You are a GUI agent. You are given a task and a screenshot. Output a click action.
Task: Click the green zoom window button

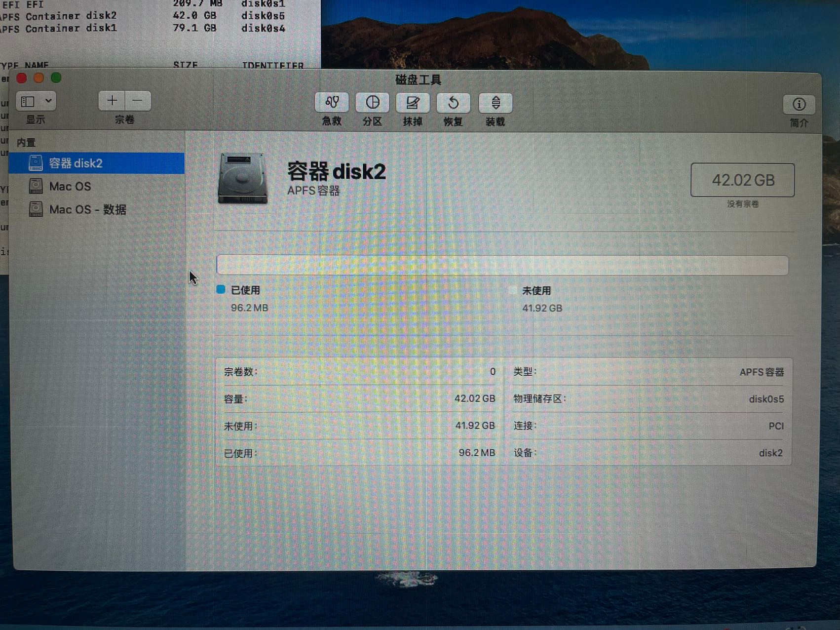click(56, 78)
